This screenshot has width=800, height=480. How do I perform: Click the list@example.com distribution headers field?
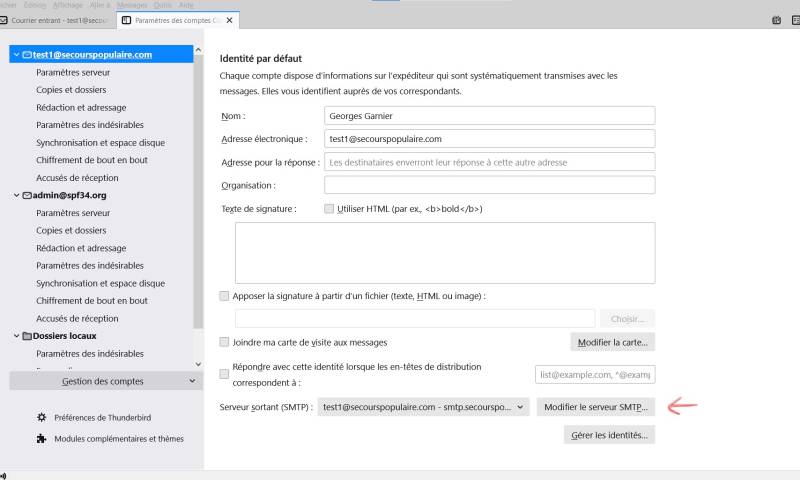click(x=595, y=374)
